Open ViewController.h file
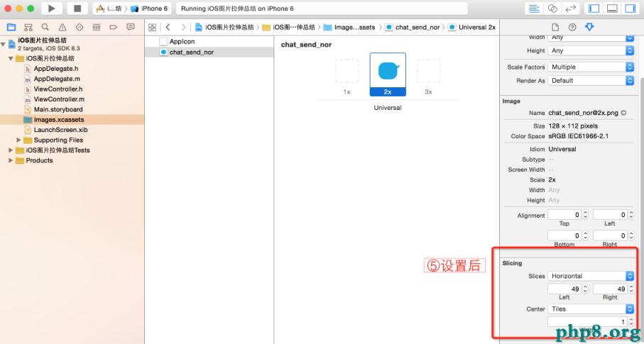Screen dimensions: 644x344 click(58, 89)
